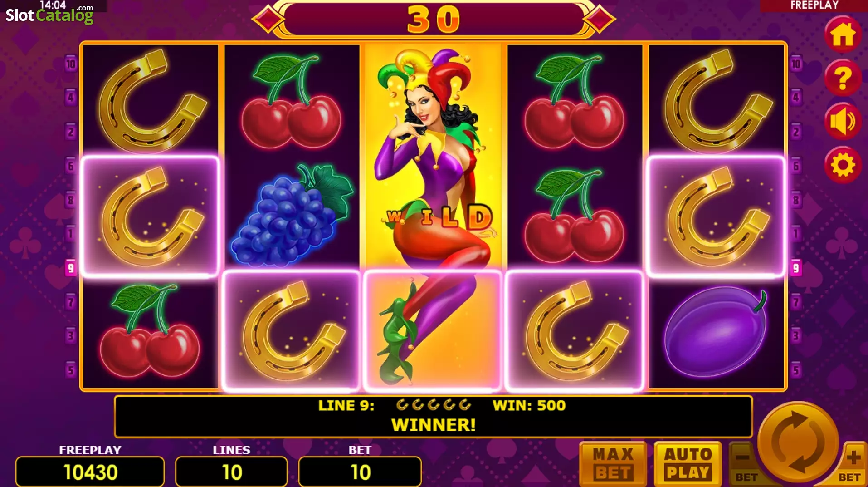
Task: Click the blue grapes symbol
Action: [x=293, y=215]
